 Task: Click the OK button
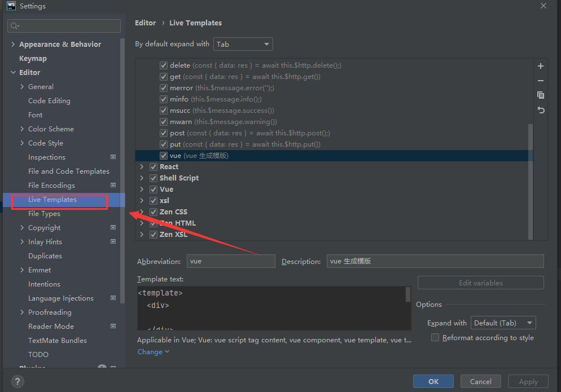tap(433, 381)
